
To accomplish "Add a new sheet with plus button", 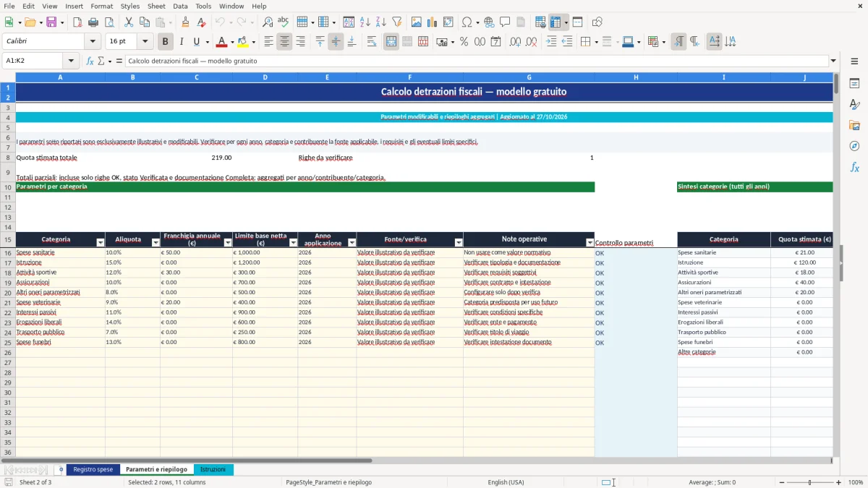I will (x=61, y=469).
